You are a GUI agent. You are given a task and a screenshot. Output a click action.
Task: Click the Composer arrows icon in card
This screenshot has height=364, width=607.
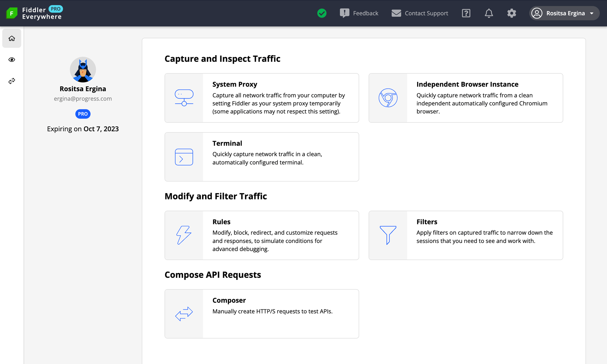184,314
